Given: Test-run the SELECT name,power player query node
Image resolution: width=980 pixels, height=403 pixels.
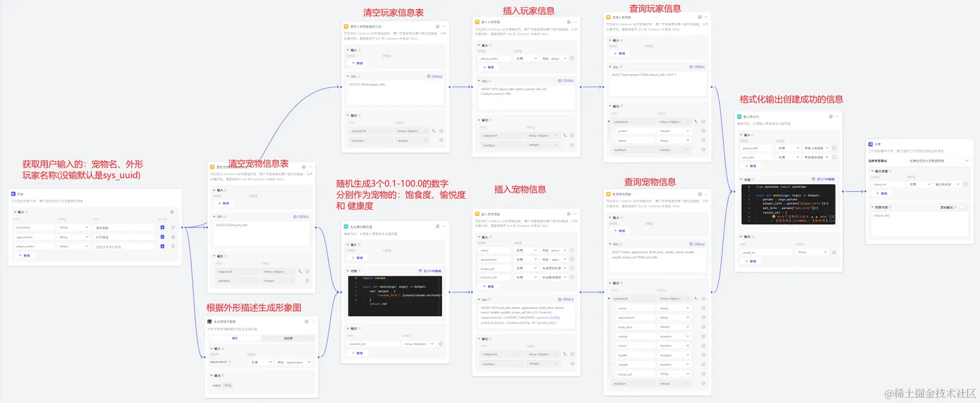Looking at the screenshot, I should [700, 17].
